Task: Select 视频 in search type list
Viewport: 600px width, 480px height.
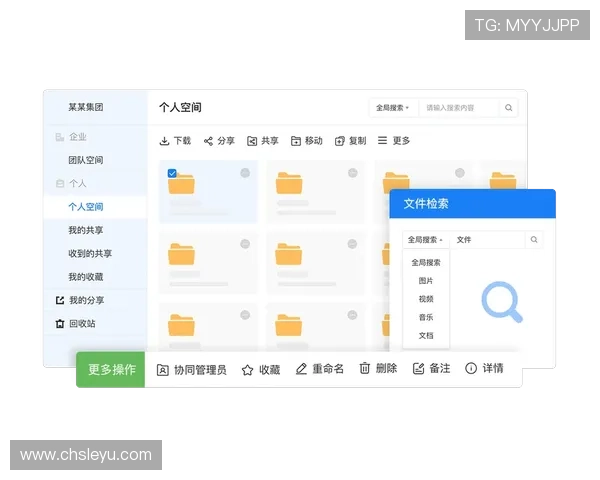Action: coord(426,299)
